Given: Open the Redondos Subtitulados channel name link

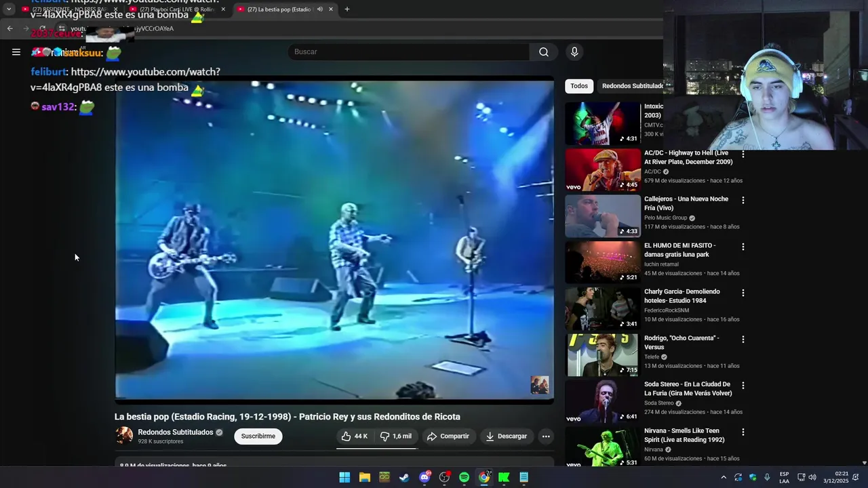Looking at the screenshot, I should coord(176,432).
